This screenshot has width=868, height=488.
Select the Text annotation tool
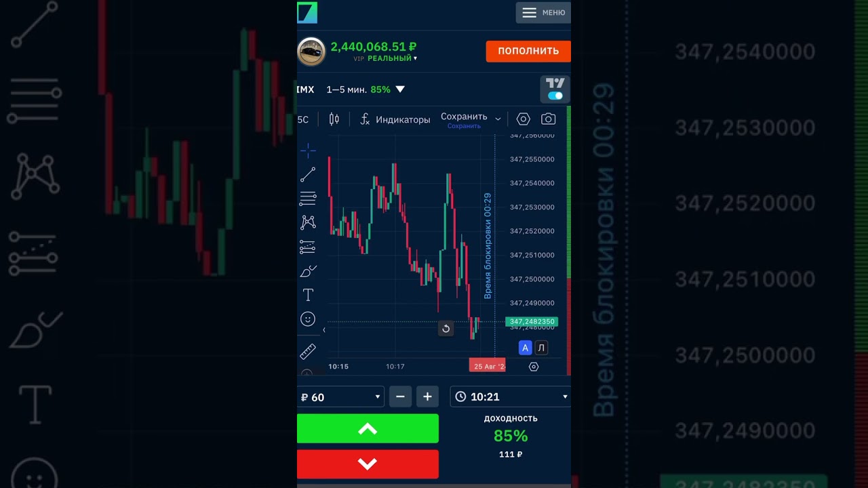(308, 295)
